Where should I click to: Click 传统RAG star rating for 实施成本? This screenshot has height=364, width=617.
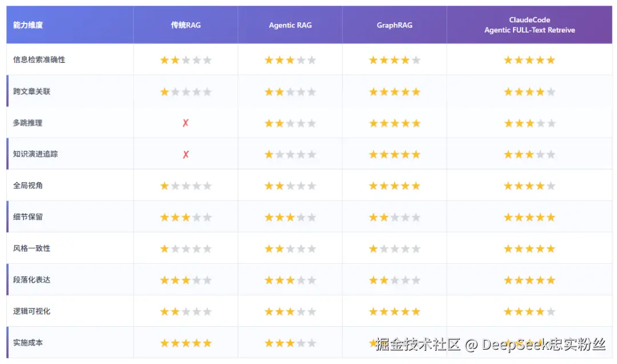186,343
